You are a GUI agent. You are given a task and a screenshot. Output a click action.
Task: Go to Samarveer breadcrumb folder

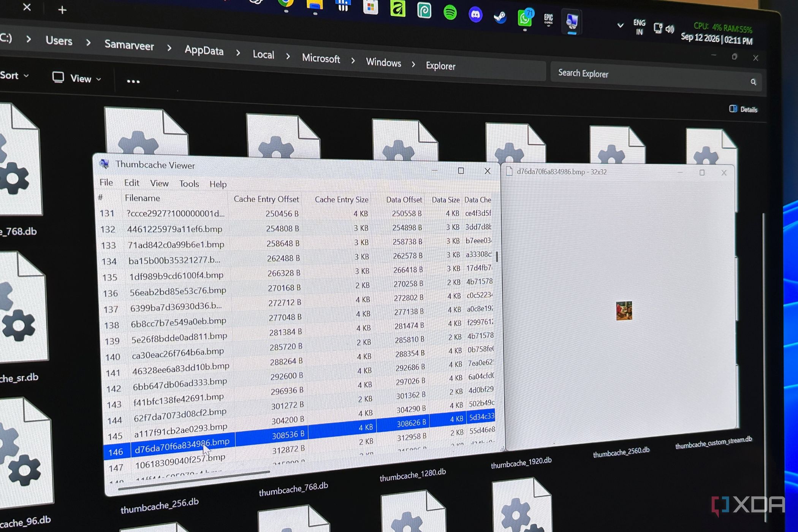pos(129,45)
